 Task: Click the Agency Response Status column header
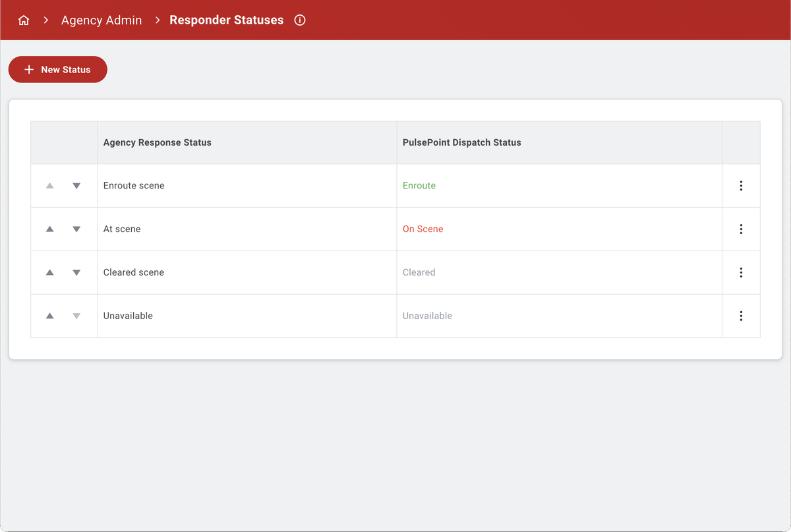tap(157, 142)
